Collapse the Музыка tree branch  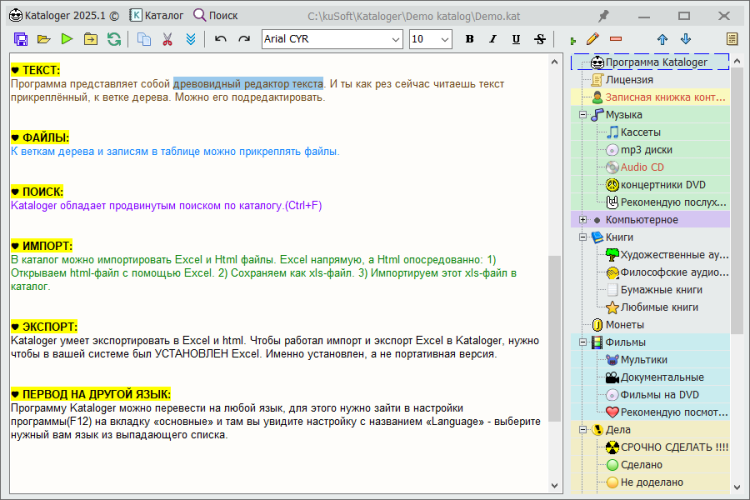point(583,115)
